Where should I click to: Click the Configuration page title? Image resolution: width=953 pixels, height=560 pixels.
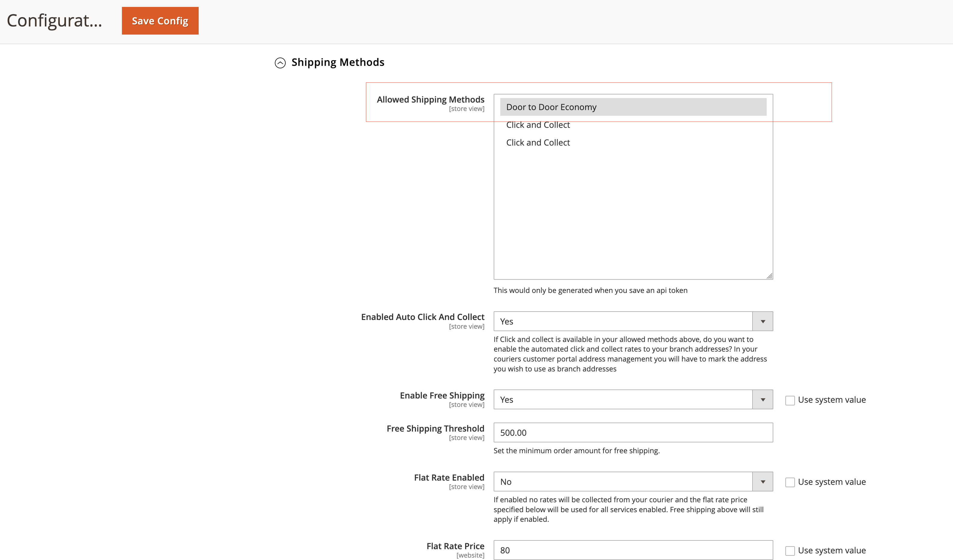point(54,20)
